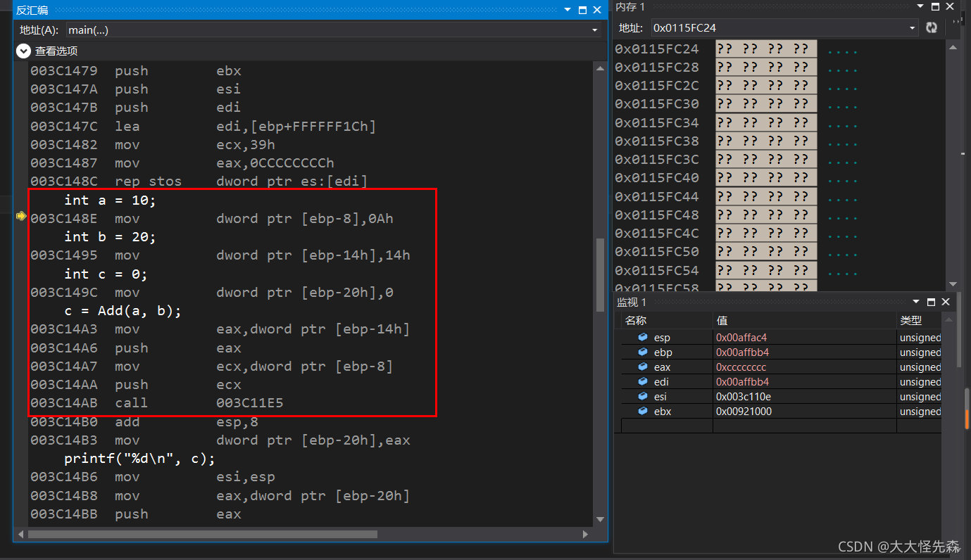Screen dimensions: 971x560
Task: Click instruction at 003C147C lea edi
Action: (x=203, y=127)
